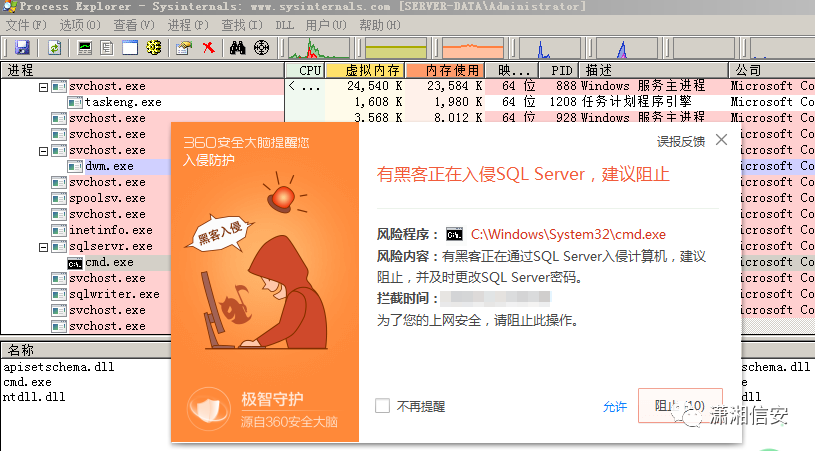Open the 用户(U) menu
The height and width of the screenshot is (451, 815).
[x=326, y=25]
